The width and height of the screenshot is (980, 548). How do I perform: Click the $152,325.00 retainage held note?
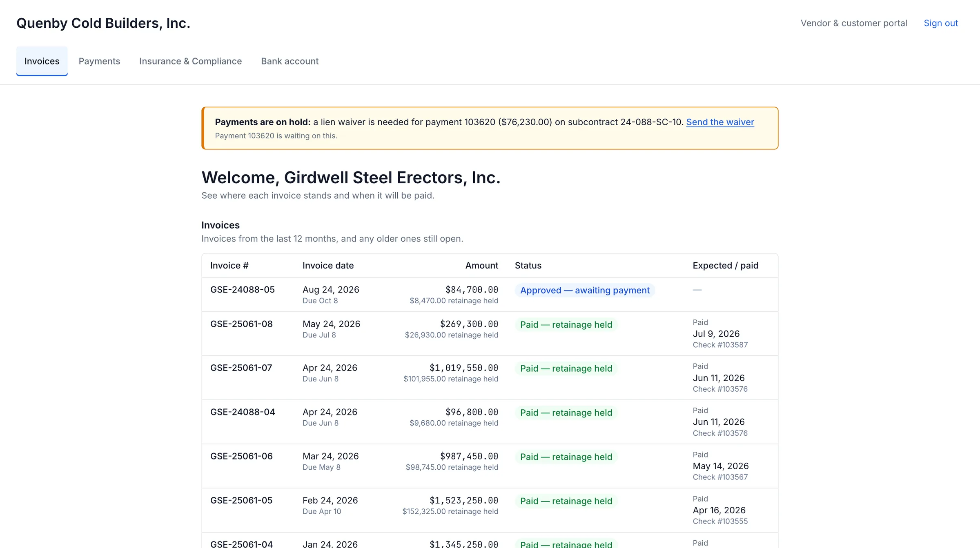tap(450, 511)
